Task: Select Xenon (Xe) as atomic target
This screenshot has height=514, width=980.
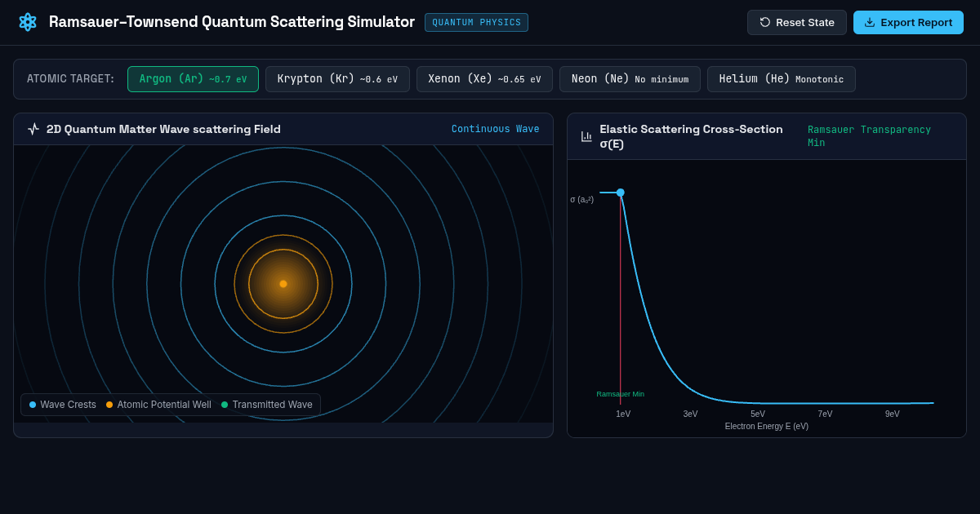Action: (484, 79)
